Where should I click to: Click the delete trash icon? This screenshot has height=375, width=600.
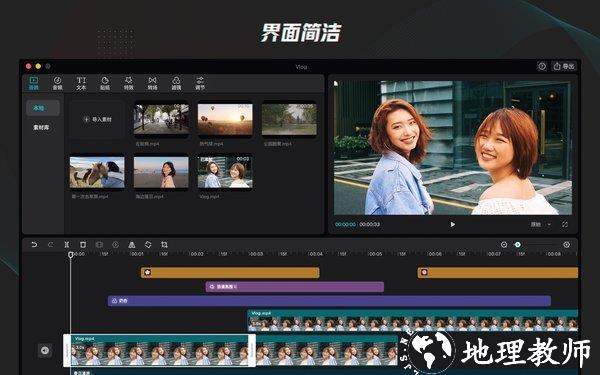pos(83,245)
